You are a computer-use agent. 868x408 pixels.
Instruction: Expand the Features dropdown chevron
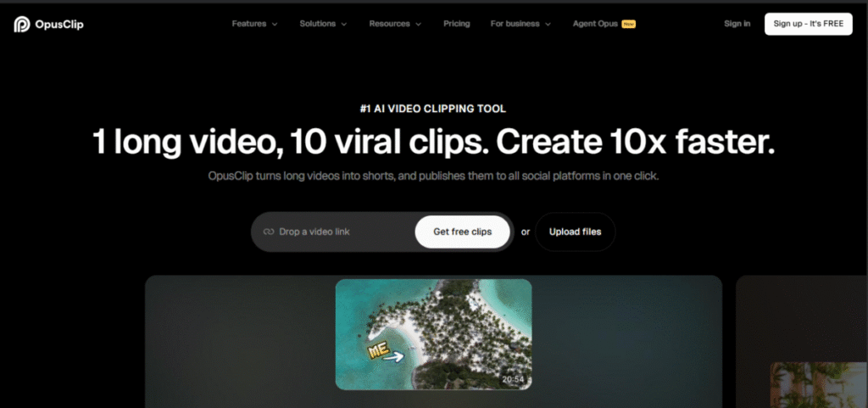point(275,25)
